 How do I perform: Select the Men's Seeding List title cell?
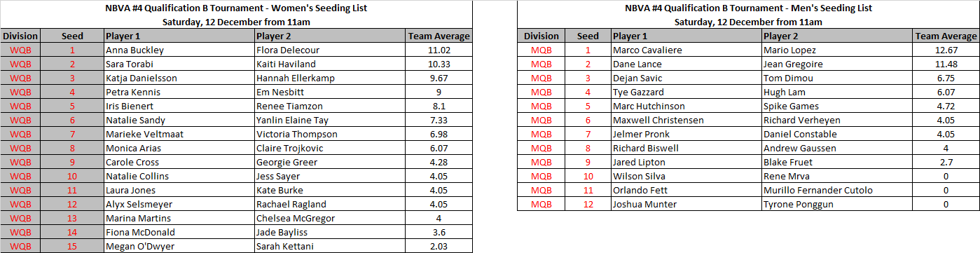pos(748,8)
